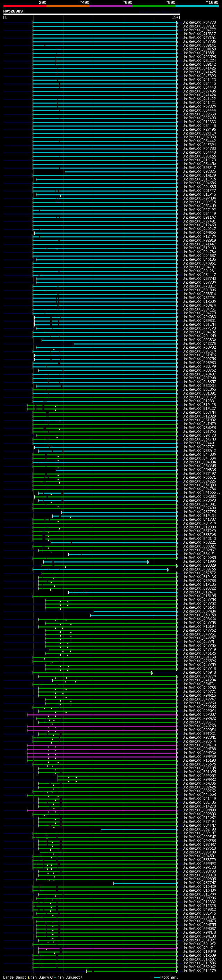This screenshot has height=980, width=222.
Task: Select the UniRef100_P15194 hit label
Action: (x=199, y=626)
